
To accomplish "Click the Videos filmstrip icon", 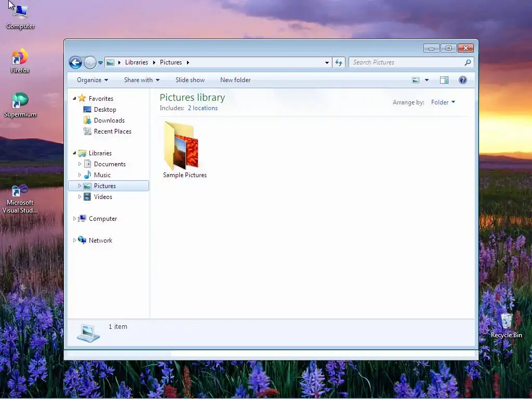I will click(x=87, y=197).
